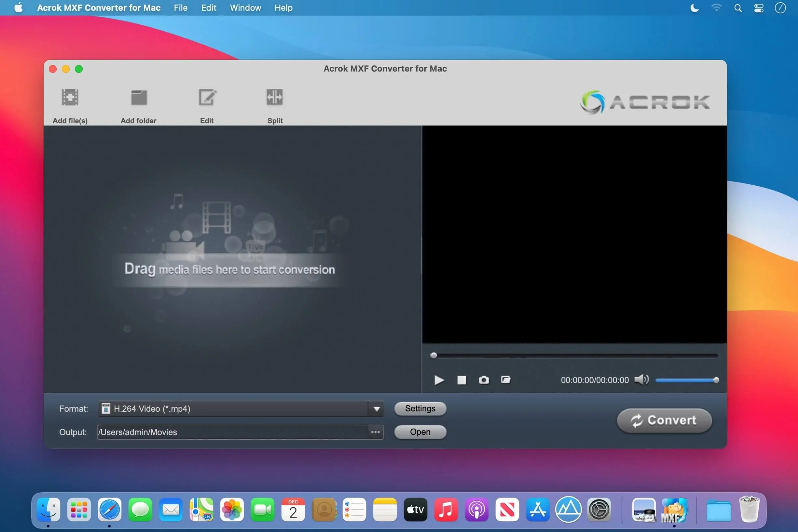Click the Split tool icon
The image size is (798, 532).
click(275, 98)
